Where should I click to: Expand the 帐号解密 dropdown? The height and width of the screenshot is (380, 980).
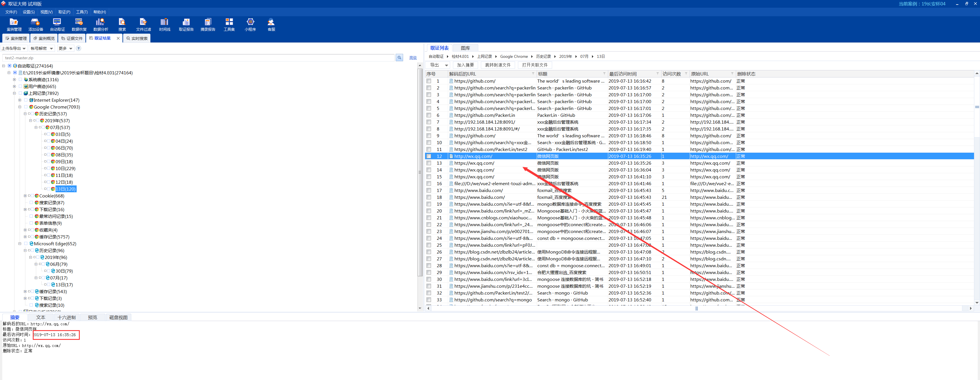pos(42,48)
